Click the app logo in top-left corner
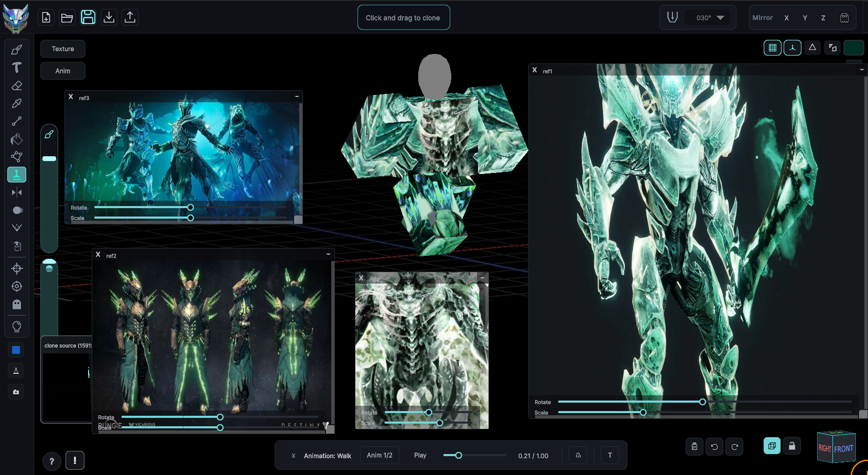The width and height of the screenshot is (868, 475). tap(16, 18)
